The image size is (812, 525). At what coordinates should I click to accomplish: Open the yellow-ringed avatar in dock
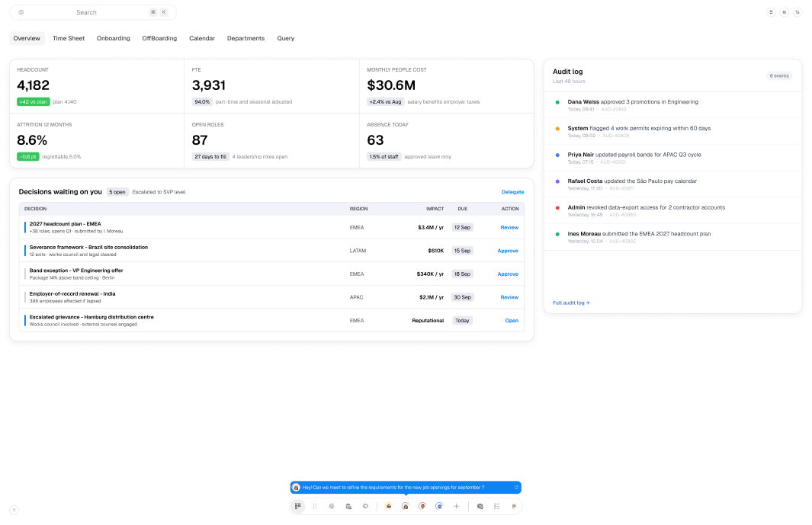(388, 506)
